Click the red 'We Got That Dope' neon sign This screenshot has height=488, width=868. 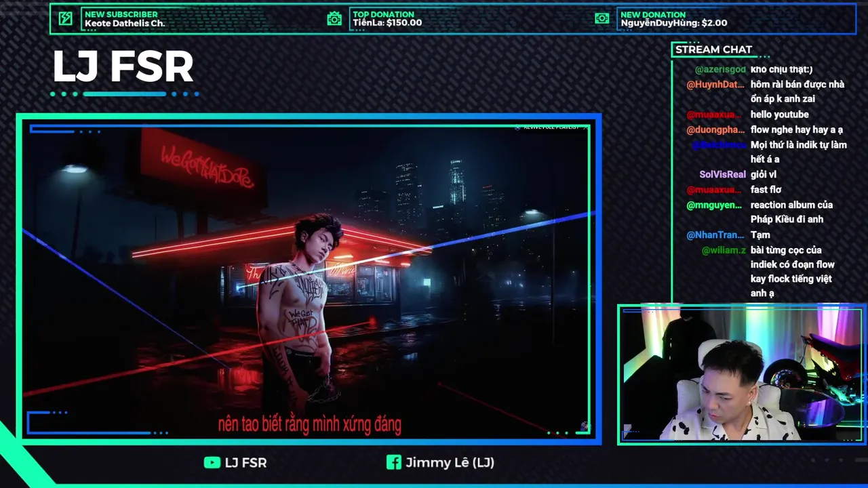[x=207, y=166]
